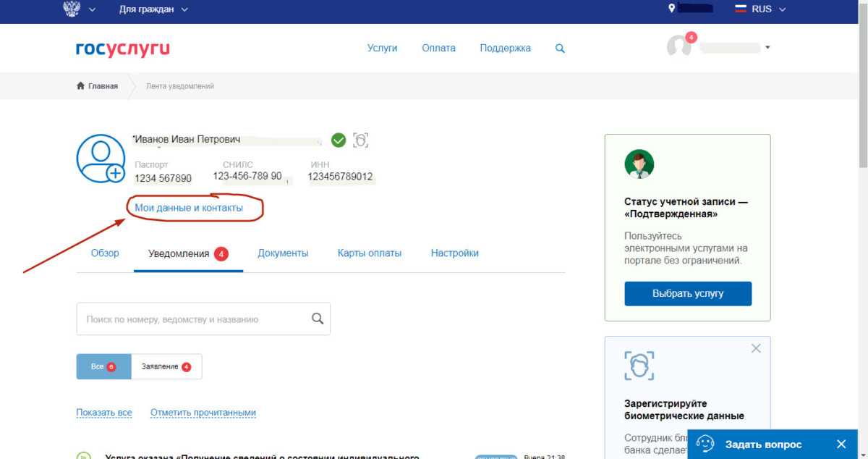Image resolution: width=868 pixels, height=459 pixels.
Task: Click the profile photo upload avatar
Action: [101, 158]
